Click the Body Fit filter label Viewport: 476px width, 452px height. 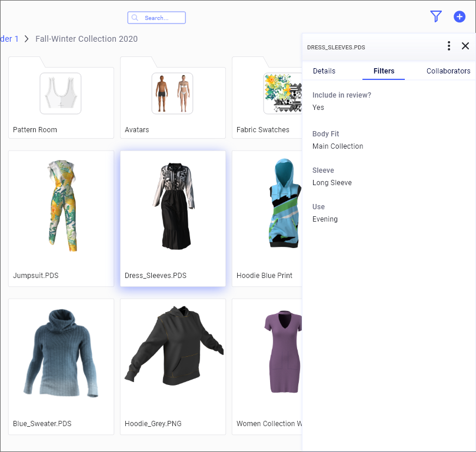click(x=325, y=134)
